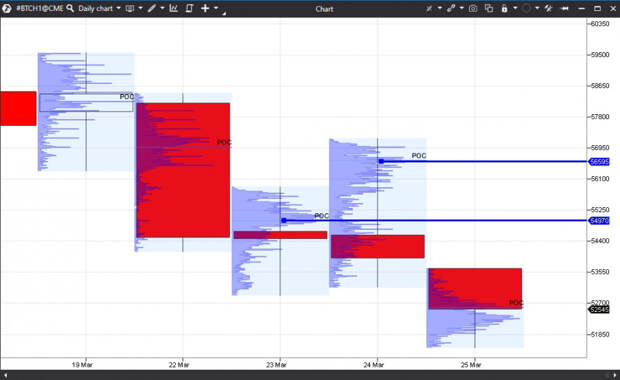Expand the arrow beside the plus icon

[x=216, y=8]
